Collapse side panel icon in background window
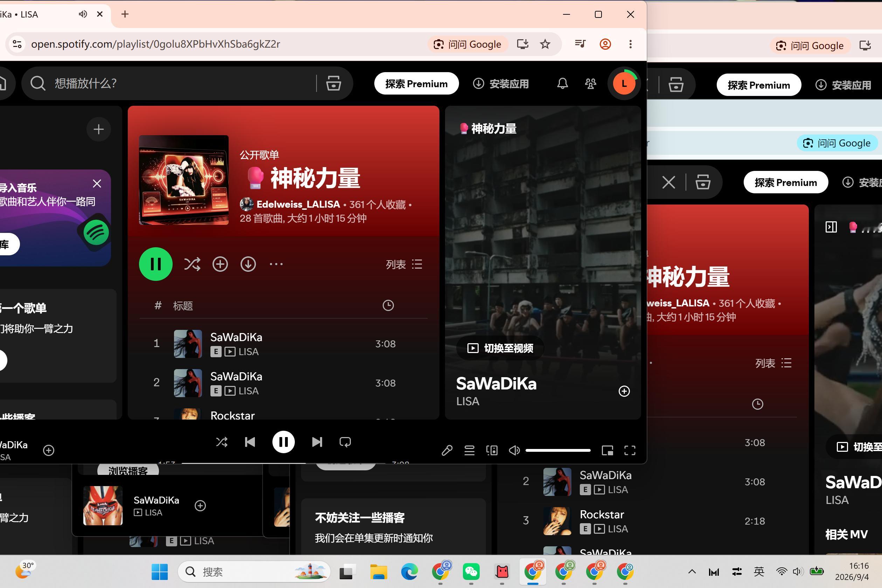The height and width of the screenshot is (588, 882). tap(831, 227)
